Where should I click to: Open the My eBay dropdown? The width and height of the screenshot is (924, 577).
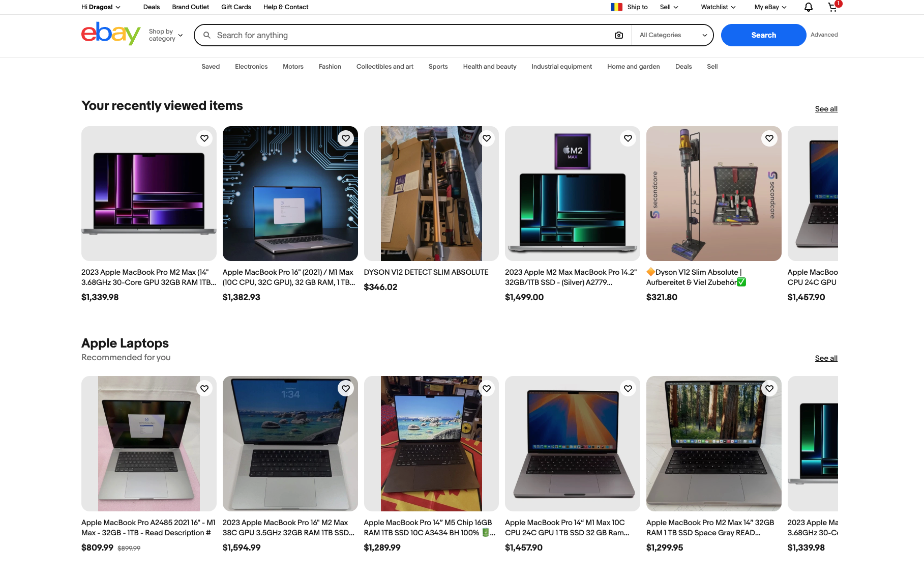point(770,7)
